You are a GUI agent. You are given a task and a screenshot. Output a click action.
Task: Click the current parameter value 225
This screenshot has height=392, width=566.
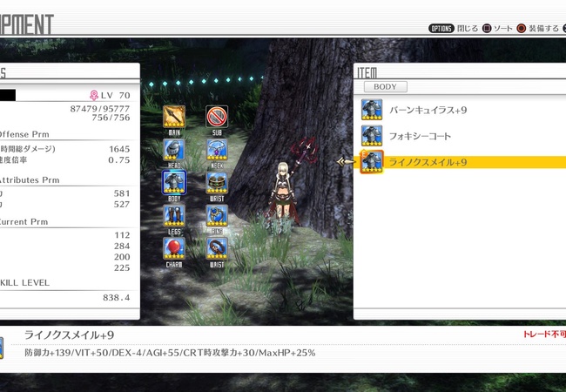(122, 267)
